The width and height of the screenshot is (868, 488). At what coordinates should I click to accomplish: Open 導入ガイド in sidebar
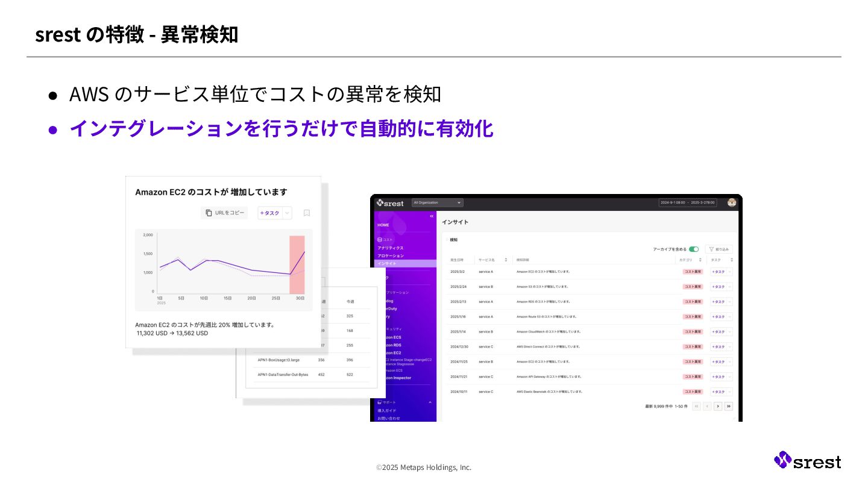coord(387,410)
